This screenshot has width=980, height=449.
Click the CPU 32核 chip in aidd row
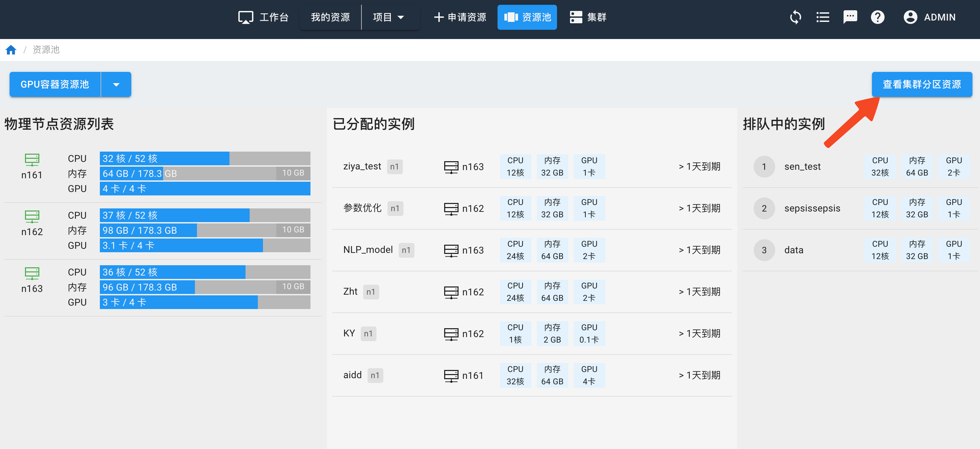(x=515, y=375)
